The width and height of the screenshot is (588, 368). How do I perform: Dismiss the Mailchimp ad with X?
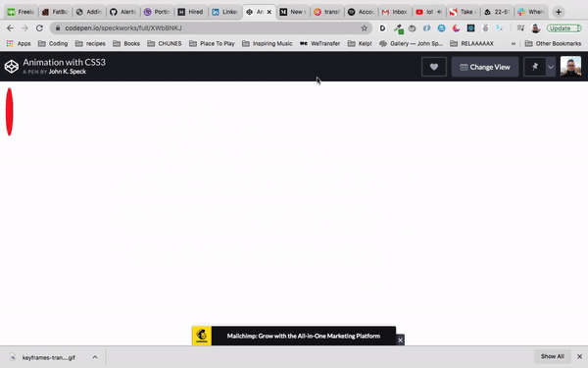click(x=401, y=340)
